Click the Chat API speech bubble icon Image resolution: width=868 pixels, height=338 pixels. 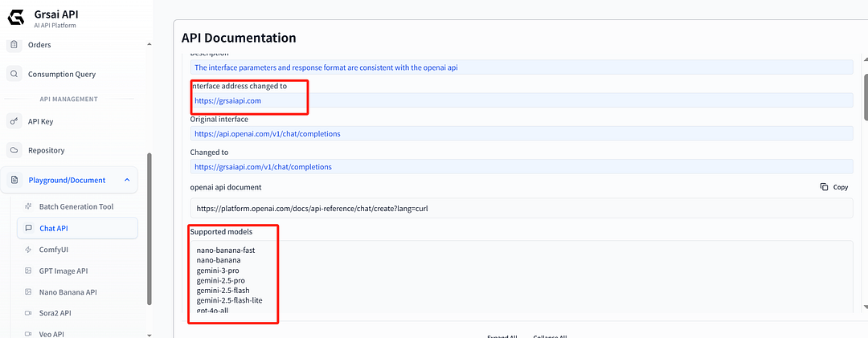pos(28,228)
